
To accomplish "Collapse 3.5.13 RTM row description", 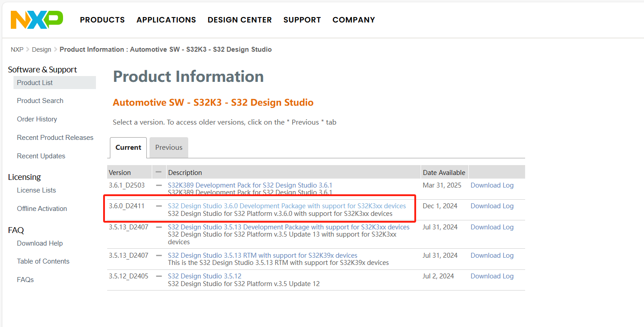I will pos(159,255).
